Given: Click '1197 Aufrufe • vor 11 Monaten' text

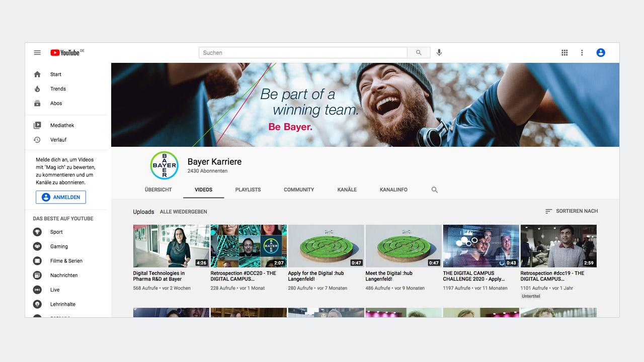Looking at the screenshot, I should tap(475, 289).
